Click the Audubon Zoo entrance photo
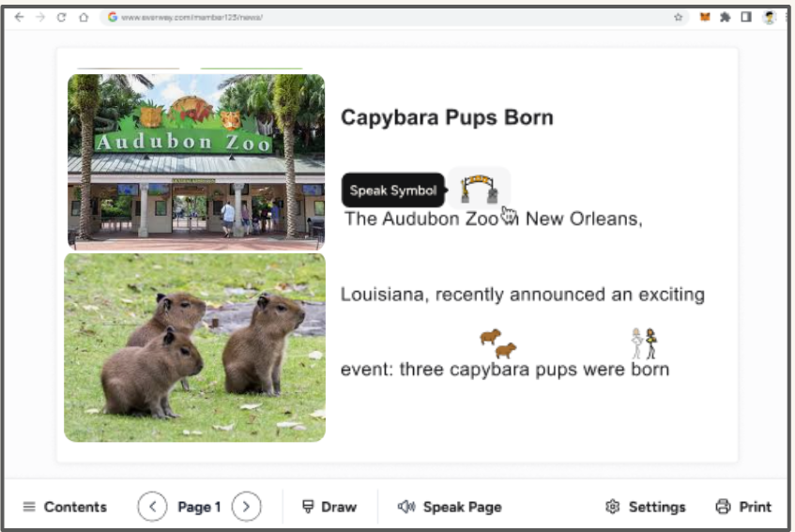Image resolution: width=795 pixels, height=532 pixels. click(196, 162)
